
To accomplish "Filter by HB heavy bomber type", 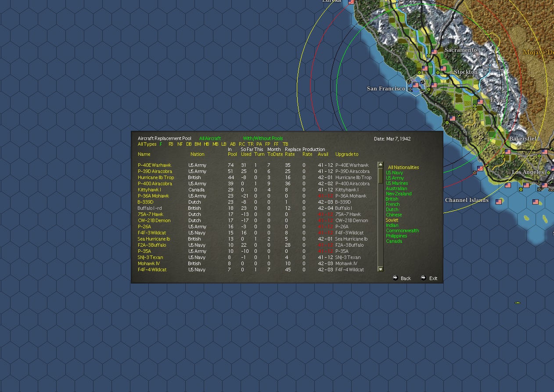I will coord(206,144).
